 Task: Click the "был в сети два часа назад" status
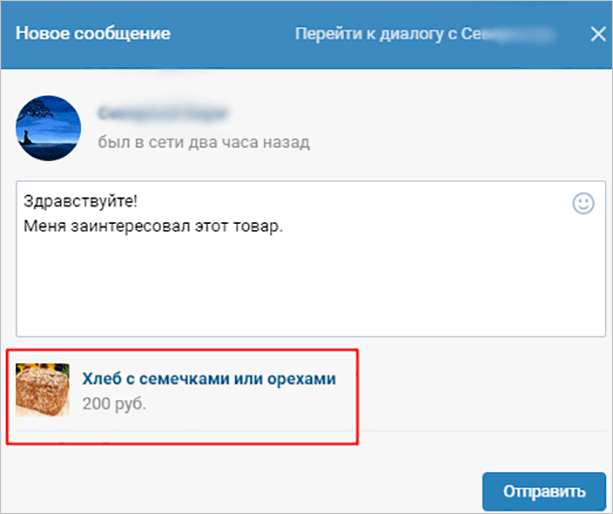pyautogui.click(x=204, y=141)
